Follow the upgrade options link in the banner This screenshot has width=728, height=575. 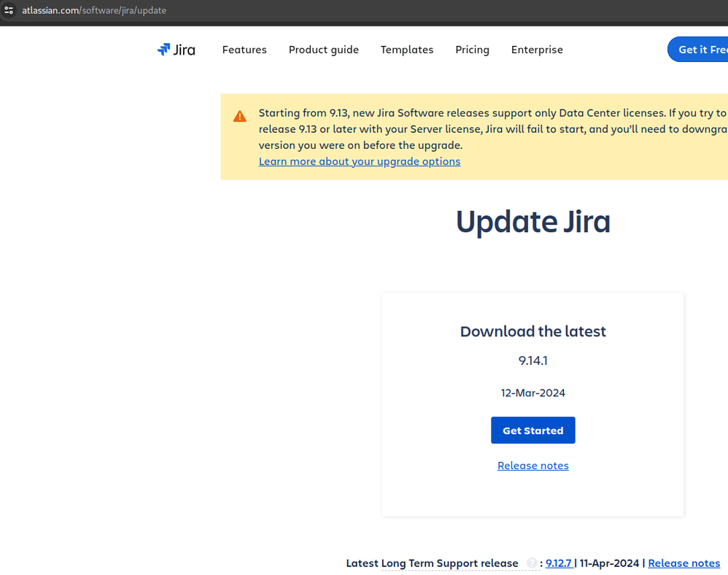coord(360,161)
